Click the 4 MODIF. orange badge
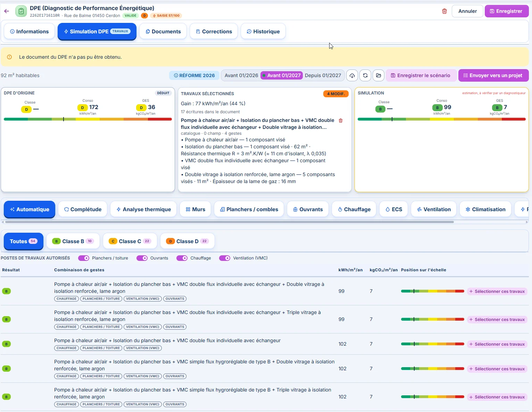 (x=336, y=94)
